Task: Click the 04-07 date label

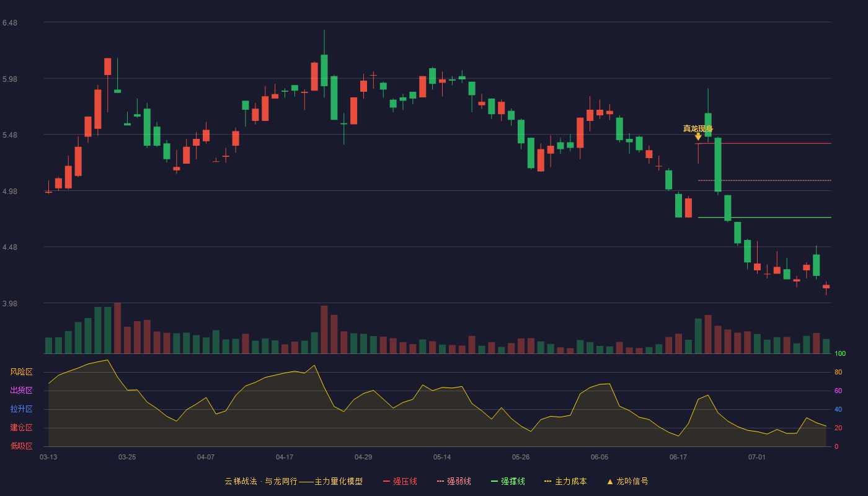Action: pos(206,457)
